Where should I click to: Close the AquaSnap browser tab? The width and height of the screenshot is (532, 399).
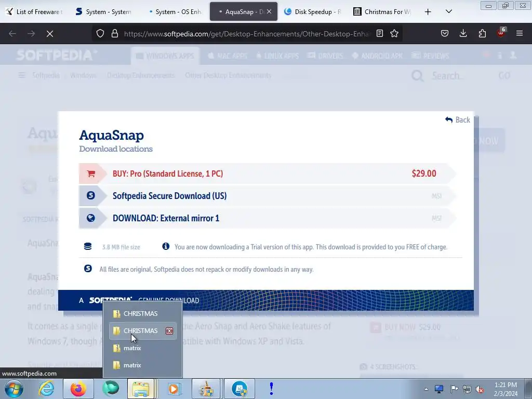(269, 11)
